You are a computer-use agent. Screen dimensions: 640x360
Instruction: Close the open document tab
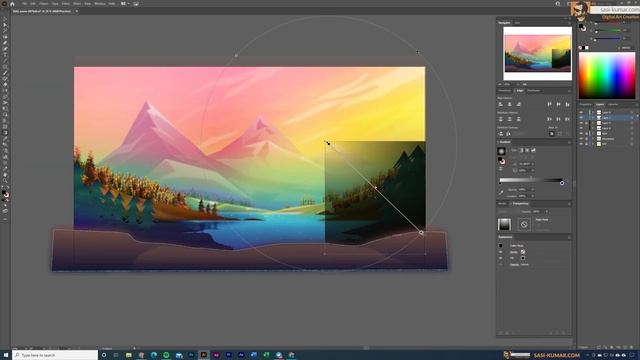coord(76,11)
